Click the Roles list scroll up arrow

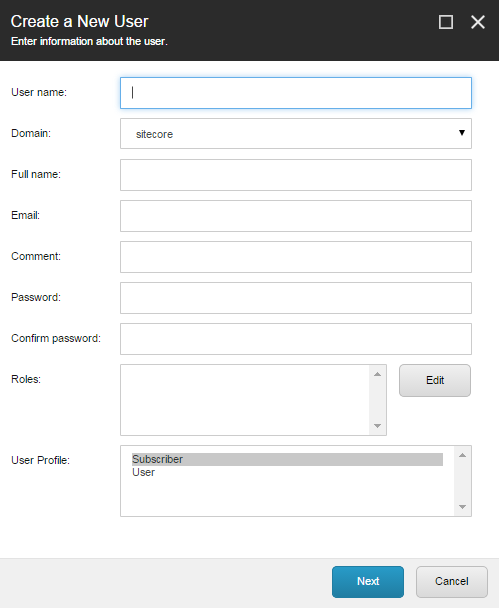point(377,374)
